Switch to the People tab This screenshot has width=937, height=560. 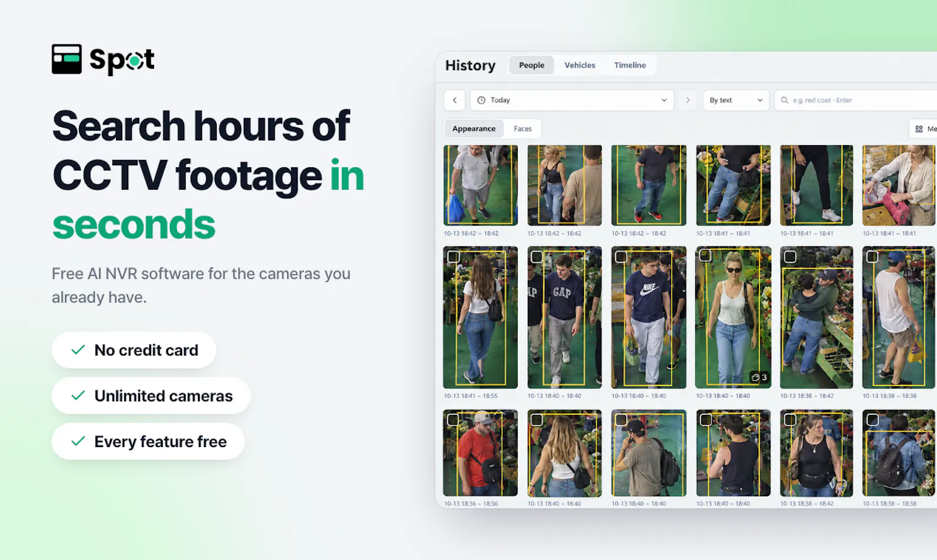(x=531, y=65)
